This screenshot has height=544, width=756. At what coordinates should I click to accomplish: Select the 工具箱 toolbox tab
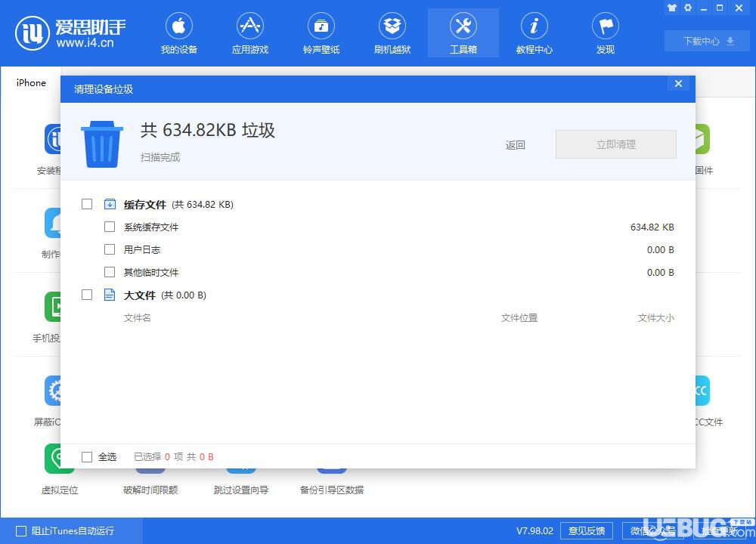[463, 33]
